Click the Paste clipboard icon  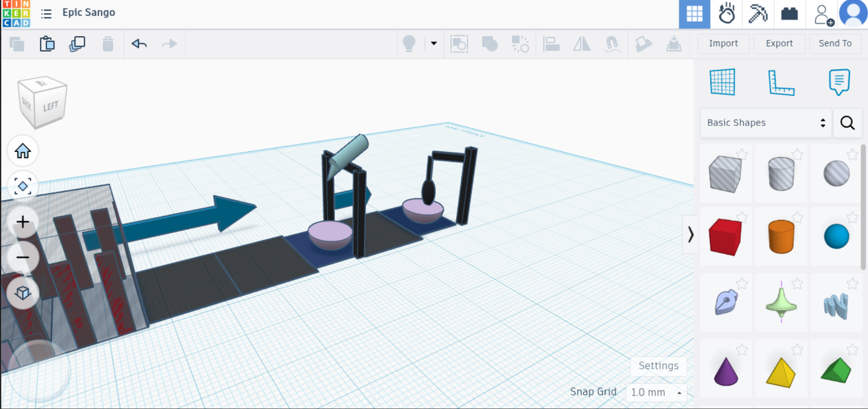click(47, 44)
